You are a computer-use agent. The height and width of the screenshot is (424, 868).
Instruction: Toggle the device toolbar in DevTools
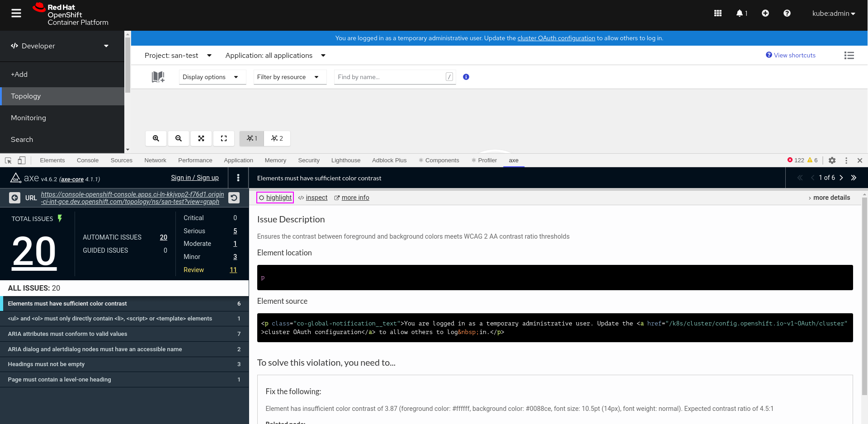(22, 160)
